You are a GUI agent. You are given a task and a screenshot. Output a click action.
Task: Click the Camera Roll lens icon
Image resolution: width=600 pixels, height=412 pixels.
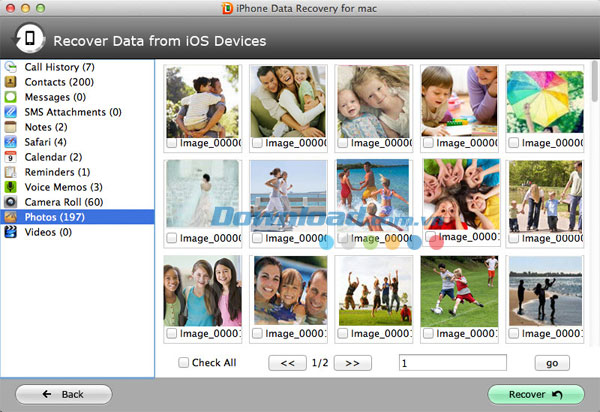click(11, 202)
